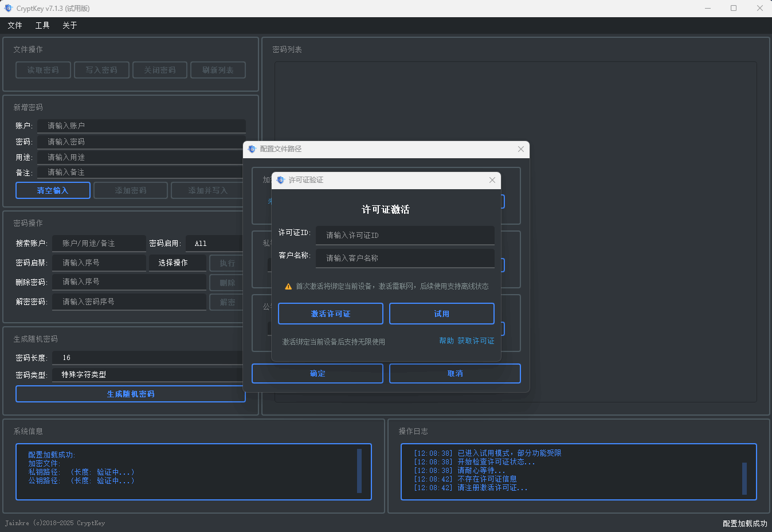Screen dimensions: 772x532
Task: Click log line '请注册激活许可证...'
Action: (492, 488)
